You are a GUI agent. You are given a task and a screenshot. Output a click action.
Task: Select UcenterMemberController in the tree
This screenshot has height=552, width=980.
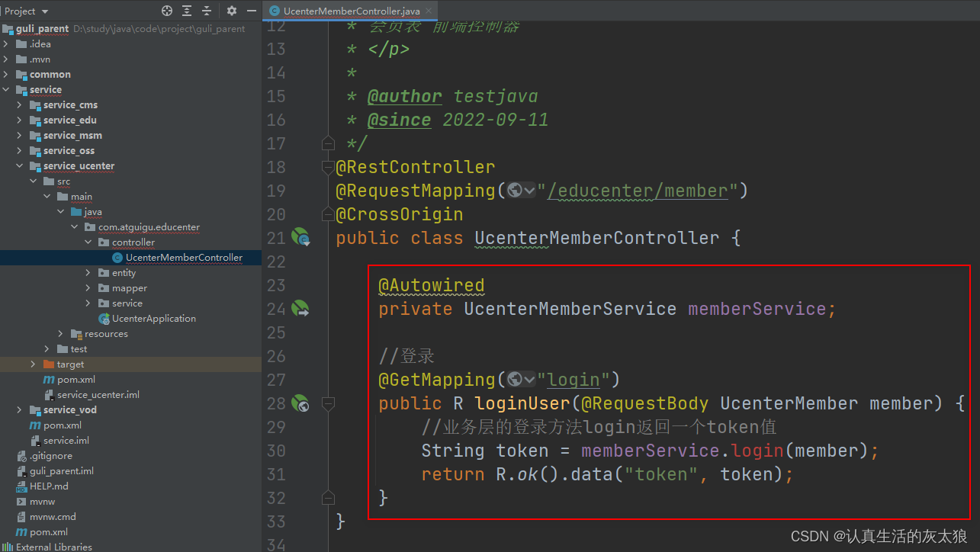pos(185,258)
